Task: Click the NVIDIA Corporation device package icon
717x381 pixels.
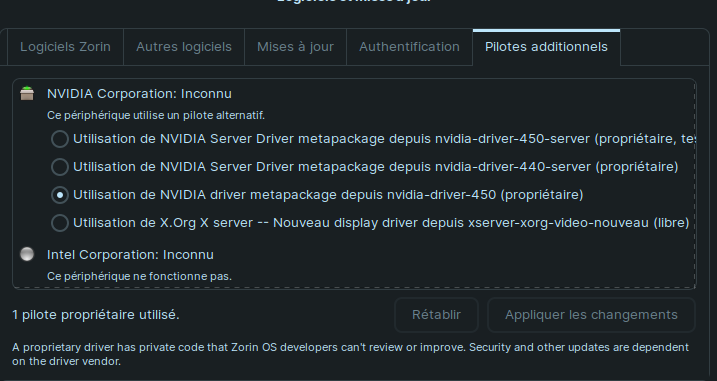Action: click(27, 93)
